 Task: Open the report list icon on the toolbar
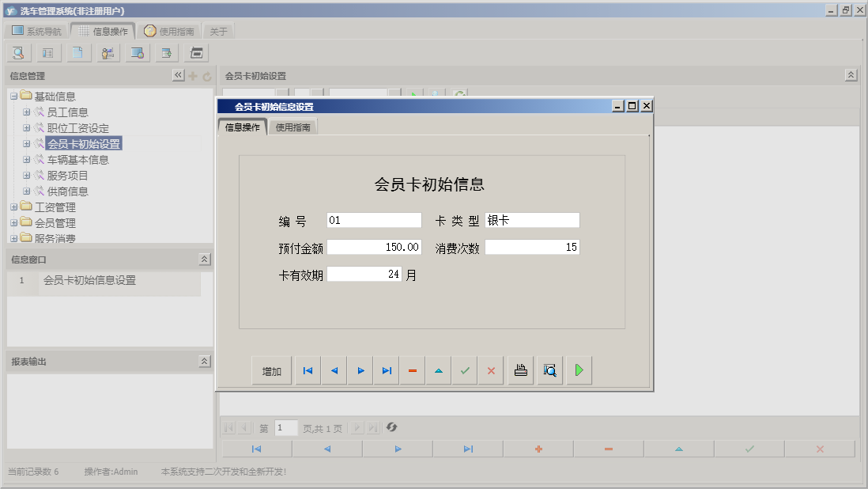pyautogui.click(x=47, y=52)
